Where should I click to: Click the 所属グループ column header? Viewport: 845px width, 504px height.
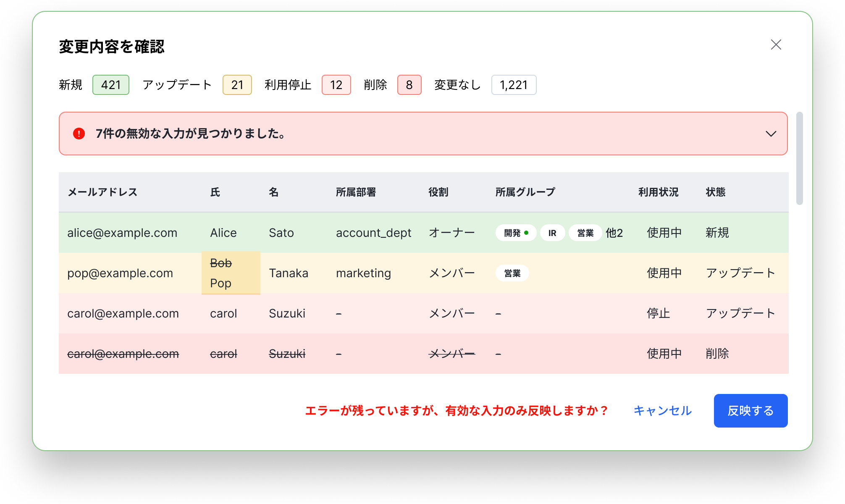[x=525, y=192]
